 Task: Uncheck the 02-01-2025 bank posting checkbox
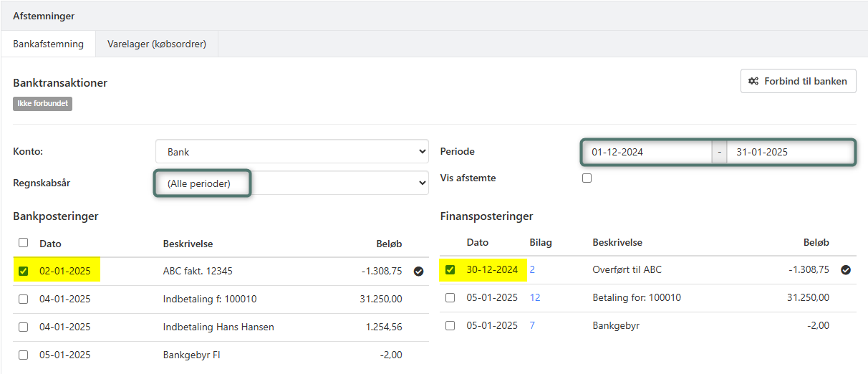(24, 271)
